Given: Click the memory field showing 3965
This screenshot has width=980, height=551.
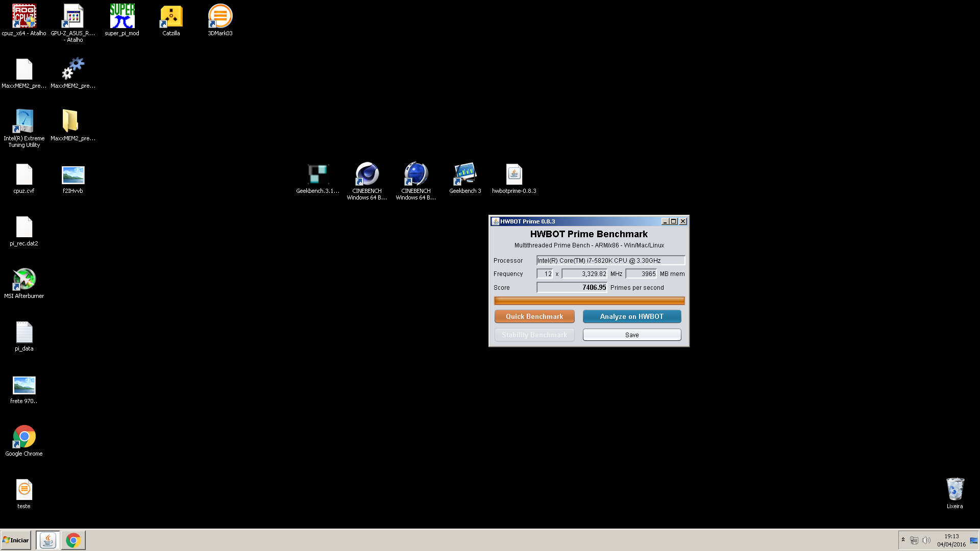Looking at the screenshot, I should [x=641, y=274].
